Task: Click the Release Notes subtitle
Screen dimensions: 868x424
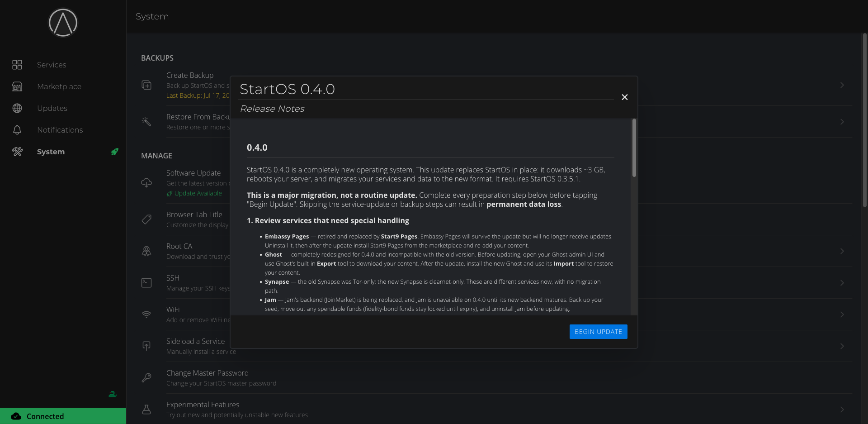Action: point(272,109)
